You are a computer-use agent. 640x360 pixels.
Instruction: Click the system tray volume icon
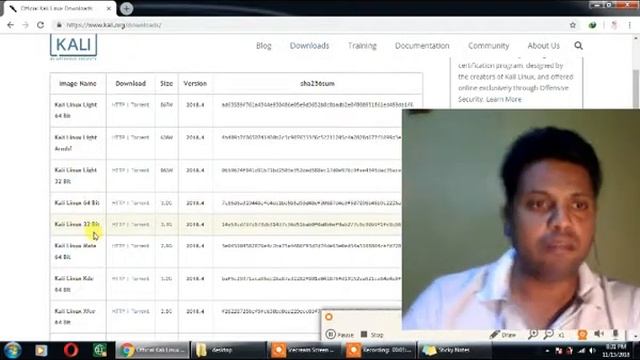[x=593, y=351]
